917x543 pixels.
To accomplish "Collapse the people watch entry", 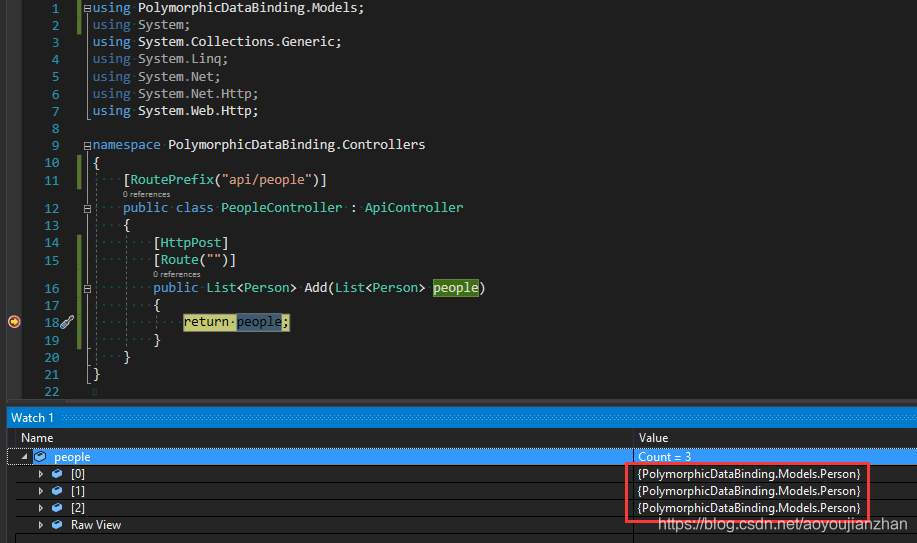I will pyautogui.click(x=24, y=456).
